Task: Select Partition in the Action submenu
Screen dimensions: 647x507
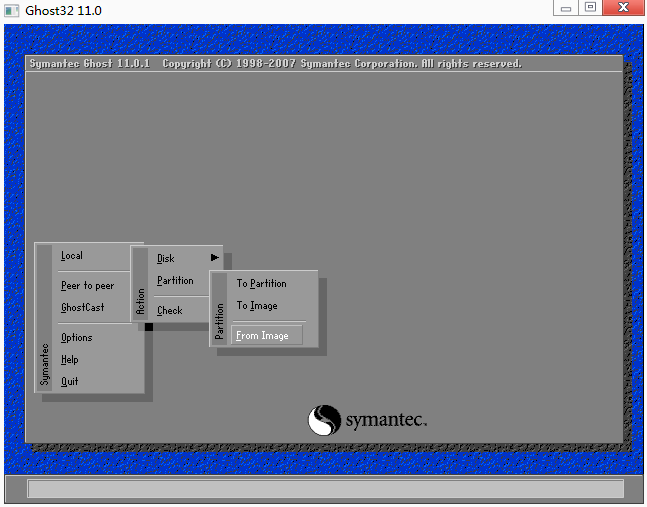Action: coord(175,281)
